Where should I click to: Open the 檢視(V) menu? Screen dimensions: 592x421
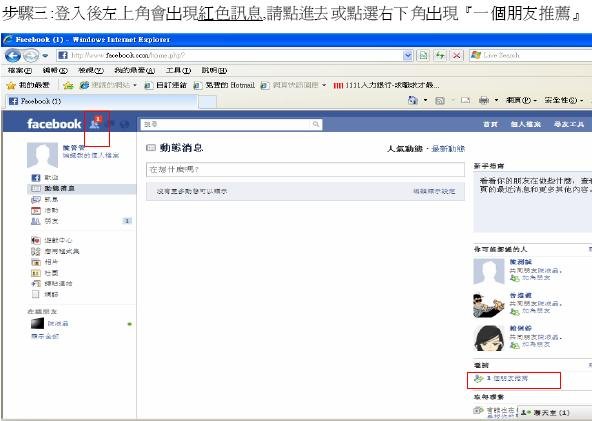point(91,71)
